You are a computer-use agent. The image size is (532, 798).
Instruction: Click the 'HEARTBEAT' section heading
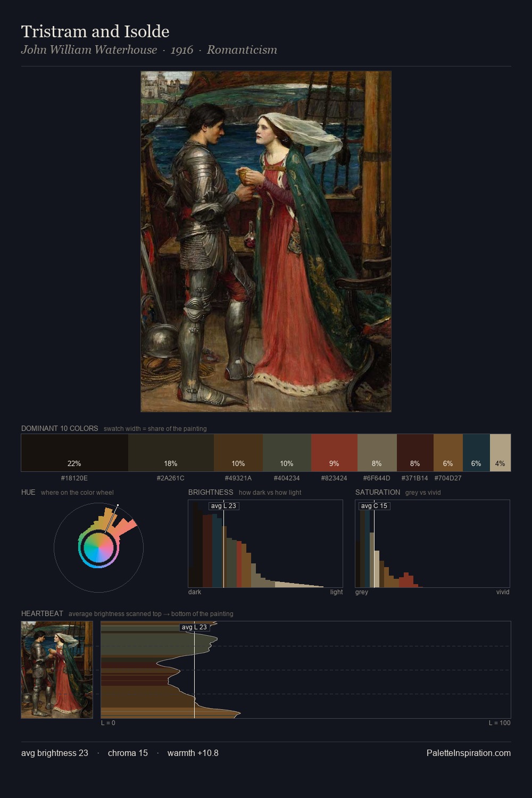tap(42, 613)
